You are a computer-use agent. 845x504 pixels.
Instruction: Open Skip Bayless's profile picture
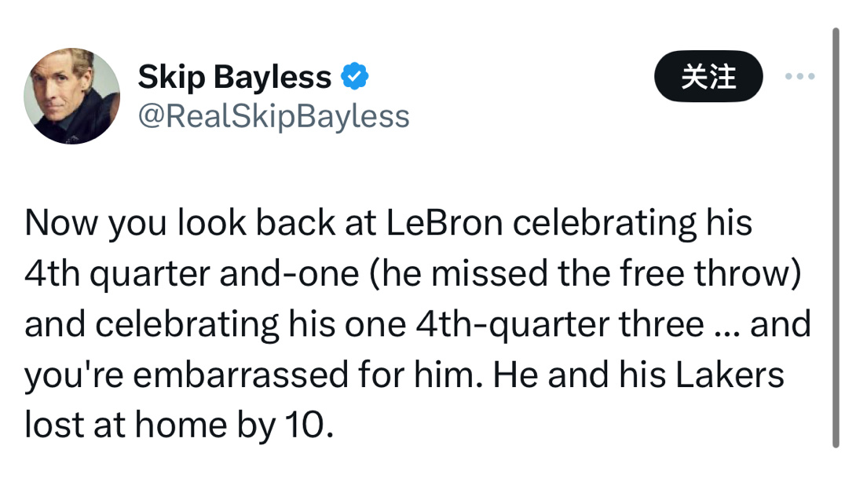coord(71,96)
